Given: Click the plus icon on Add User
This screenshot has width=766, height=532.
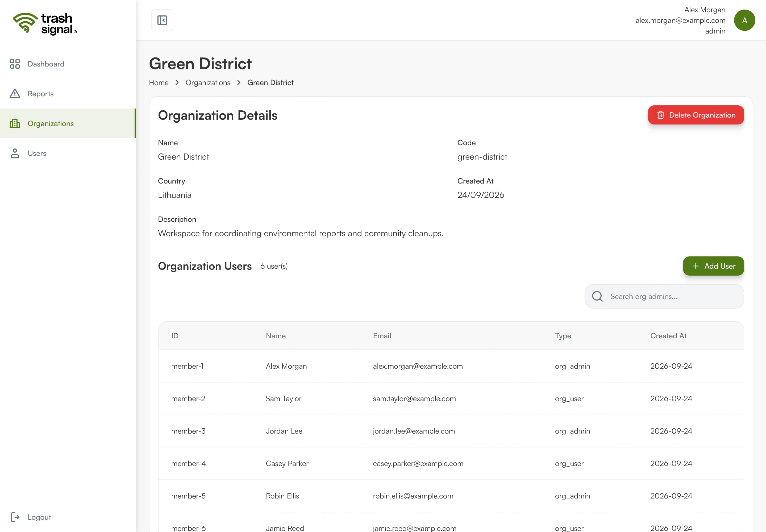Looking at the screenshot, I should tap(695, 266).
